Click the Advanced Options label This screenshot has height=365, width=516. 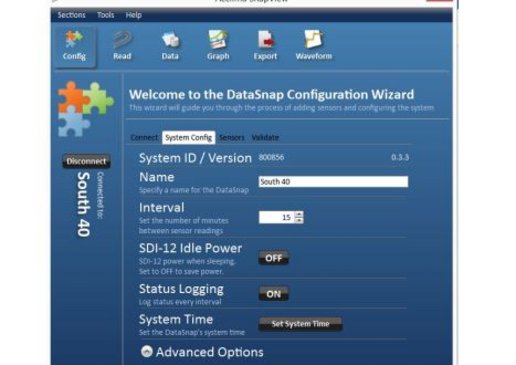click(210, 352)
